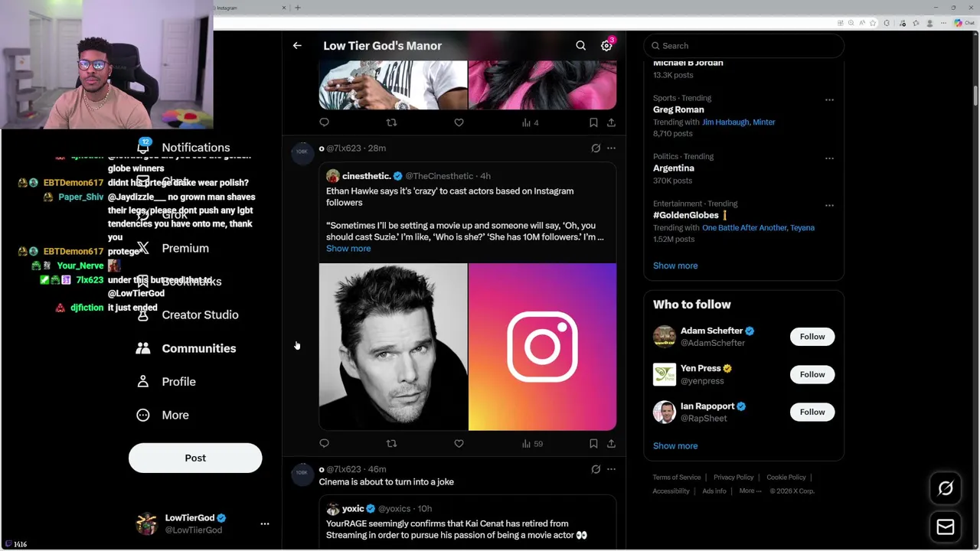Open X Premium logo icon

pyautogui.click(x=143, y=248)
